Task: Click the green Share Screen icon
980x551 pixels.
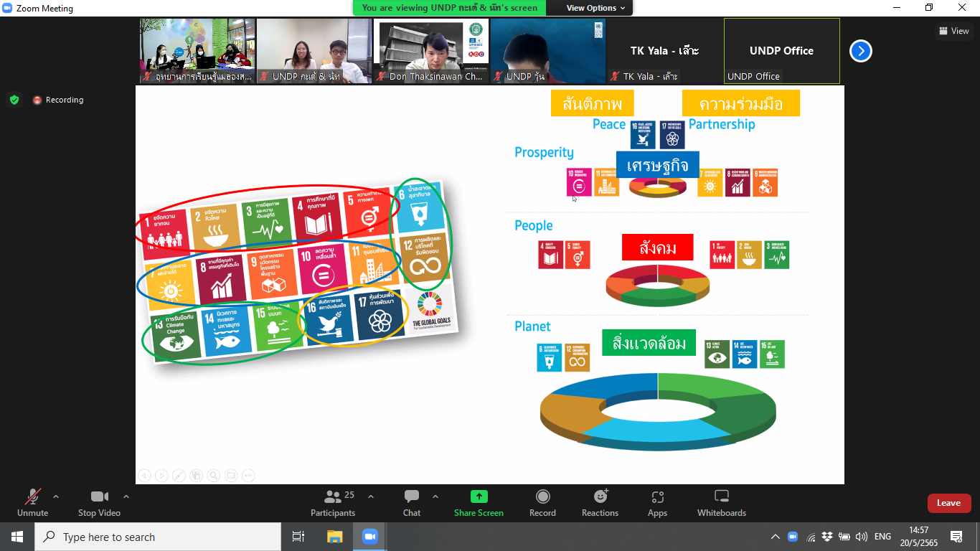Action: coord(479,497)
